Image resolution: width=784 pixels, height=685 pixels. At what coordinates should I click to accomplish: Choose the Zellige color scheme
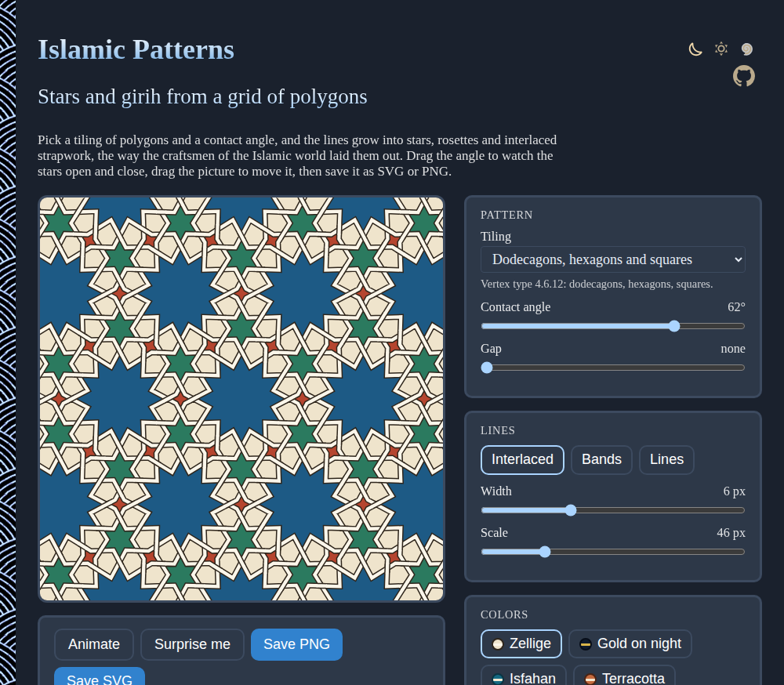tap(521, 643)
